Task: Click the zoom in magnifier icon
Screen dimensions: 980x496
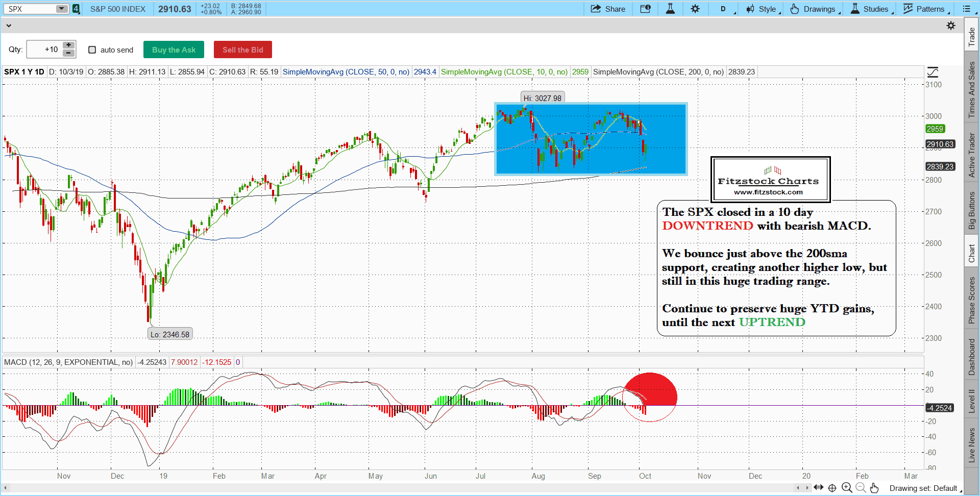Action: [x=847, y=488]
